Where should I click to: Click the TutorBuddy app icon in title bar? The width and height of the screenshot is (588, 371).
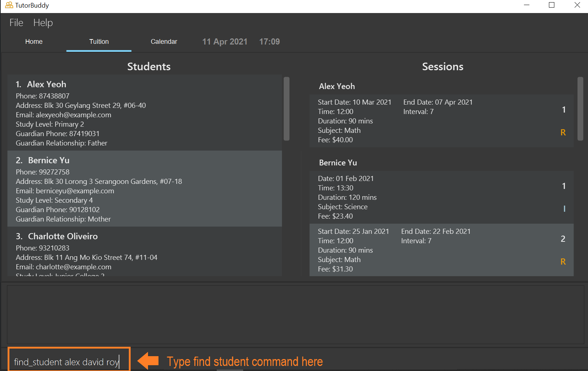click(x=9, y=5)
